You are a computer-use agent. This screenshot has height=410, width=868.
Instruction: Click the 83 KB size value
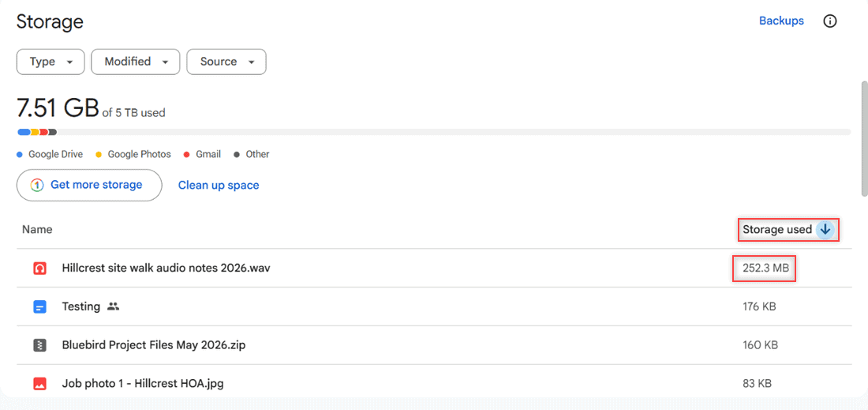(x=757, y=383)
